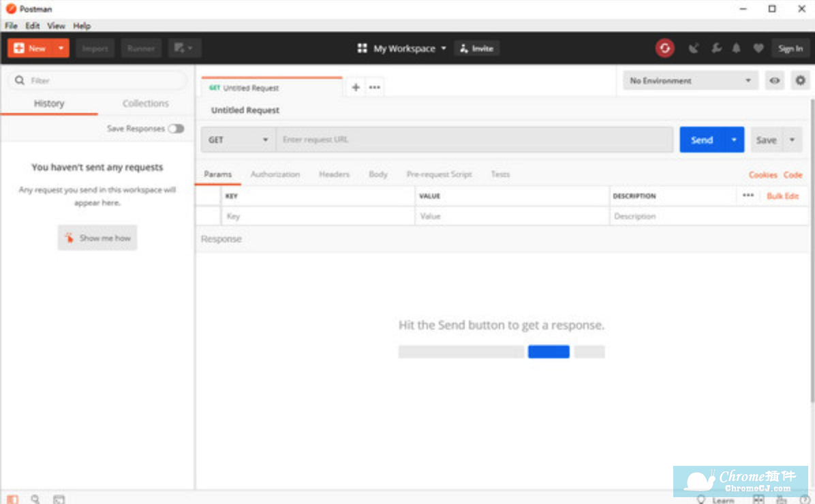This screenshot has width=815, height=504.
Task: Open settings via the wrench icon
Action: [716, 48]
